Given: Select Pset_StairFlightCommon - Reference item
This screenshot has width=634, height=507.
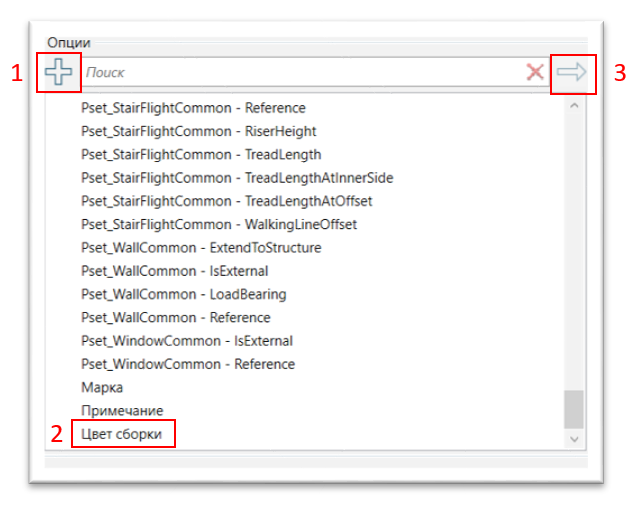Looking at the screenshot, I should coord(193,107).
